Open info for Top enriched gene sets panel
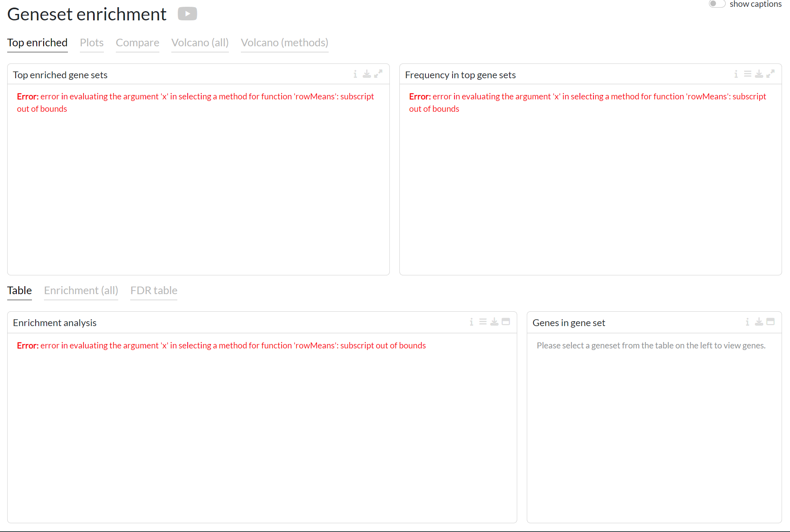This screenshot has height=532, width=790. (x=355, y=74)
